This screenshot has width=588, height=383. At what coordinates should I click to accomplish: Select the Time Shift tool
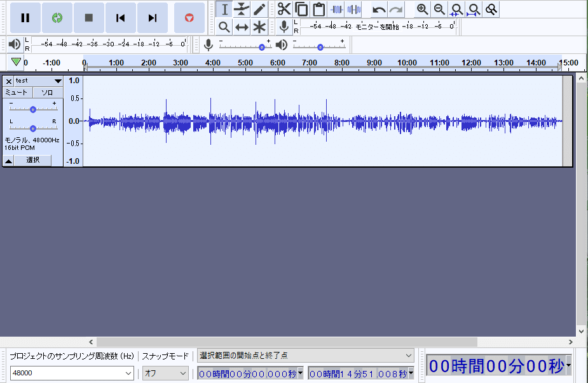[242, 27]
